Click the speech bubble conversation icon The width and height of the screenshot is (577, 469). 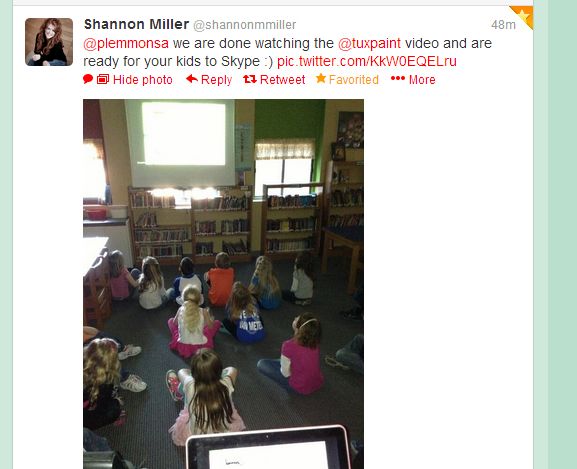[88, 79]
